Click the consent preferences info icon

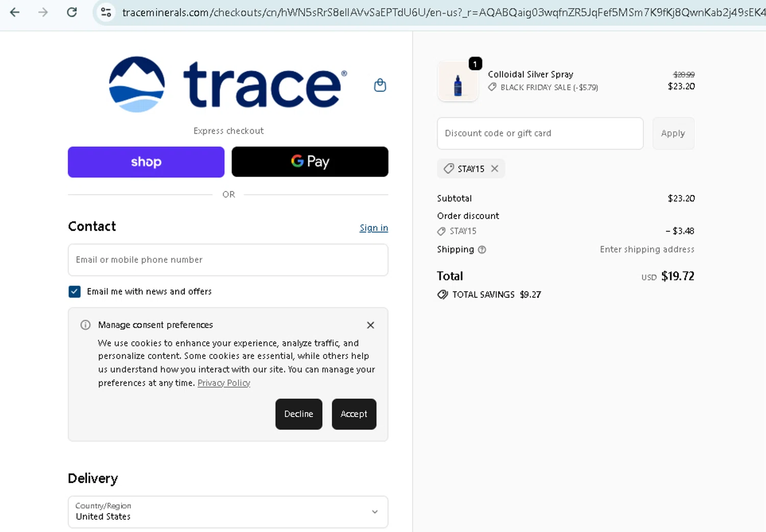click(x=86, y=325)
